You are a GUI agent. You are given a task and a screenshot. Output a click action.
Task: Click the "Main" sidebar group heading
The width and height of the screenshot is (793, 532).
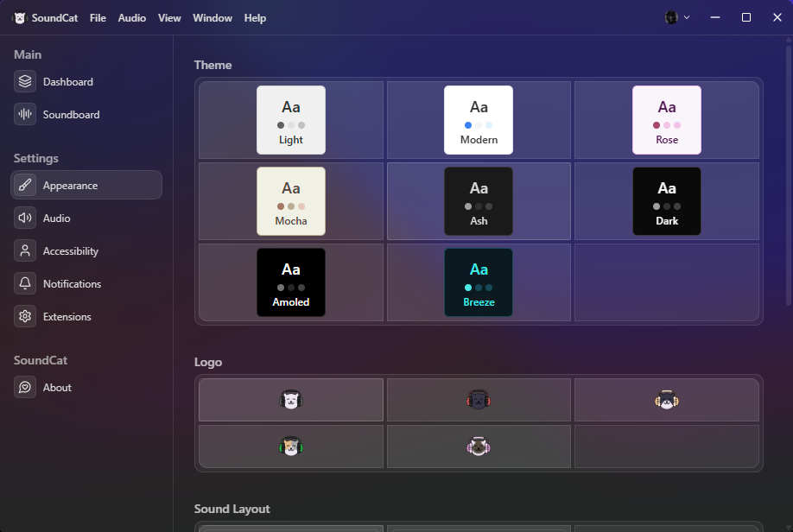pos(28,54)
